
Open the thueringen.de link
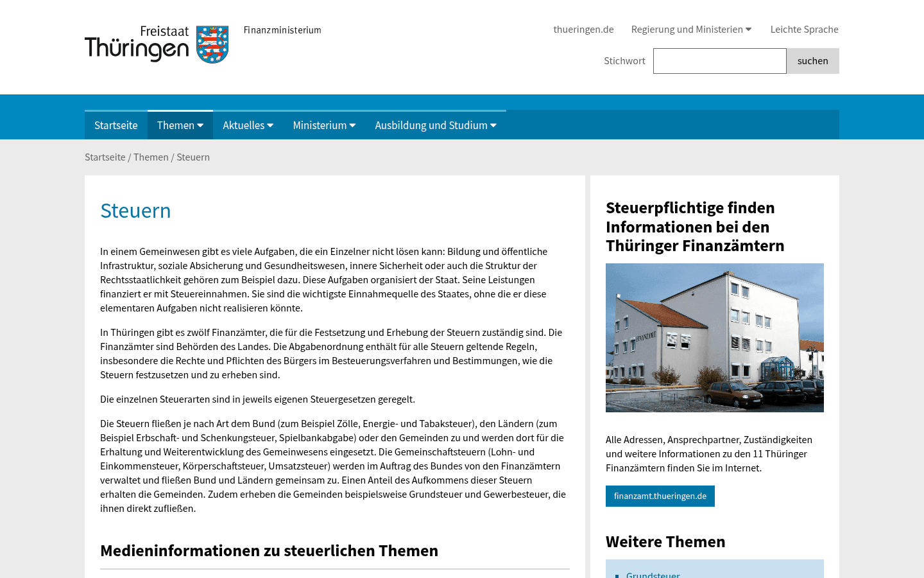pos(583,30)
